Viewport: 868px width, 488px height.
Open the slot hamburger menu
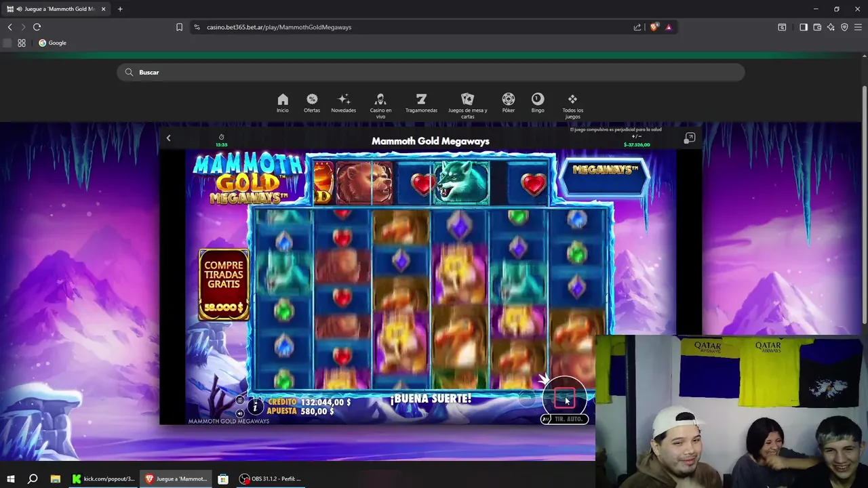pyautogui.click(x=239, y=401)
